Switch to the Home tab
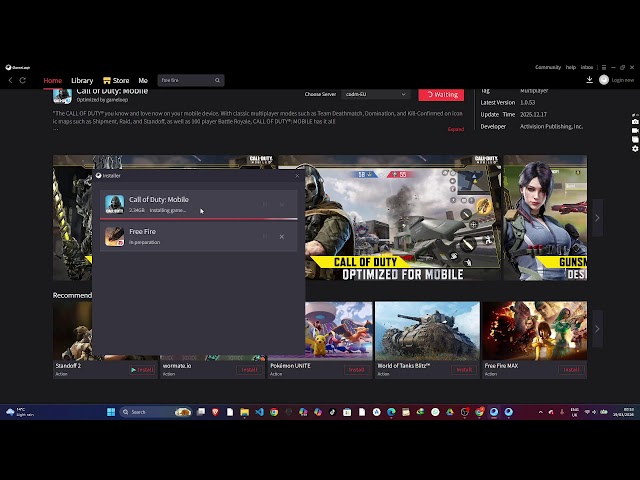Image resolution: width=640 pixels, height=480 pixels. pos(53,80)
